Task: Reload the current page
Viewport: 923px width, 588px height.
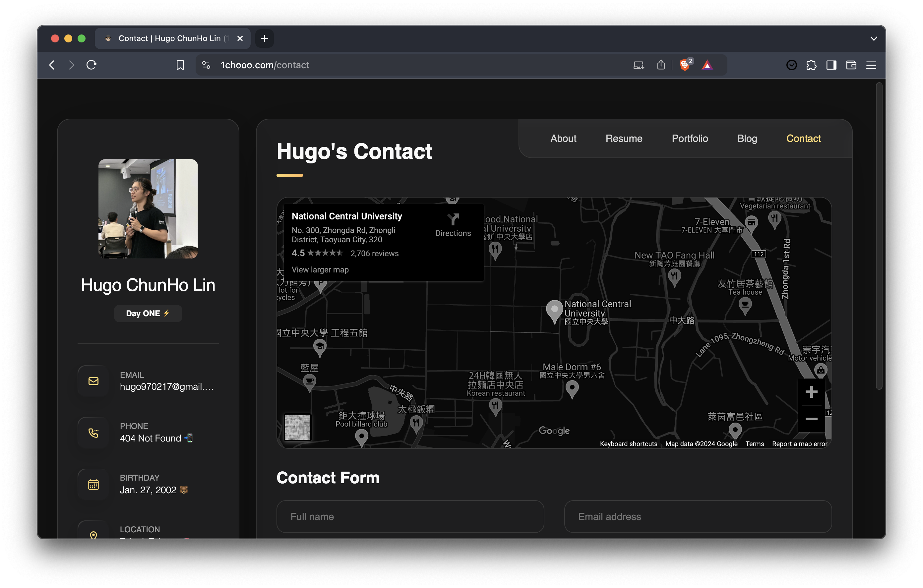Action: (91, 65)
